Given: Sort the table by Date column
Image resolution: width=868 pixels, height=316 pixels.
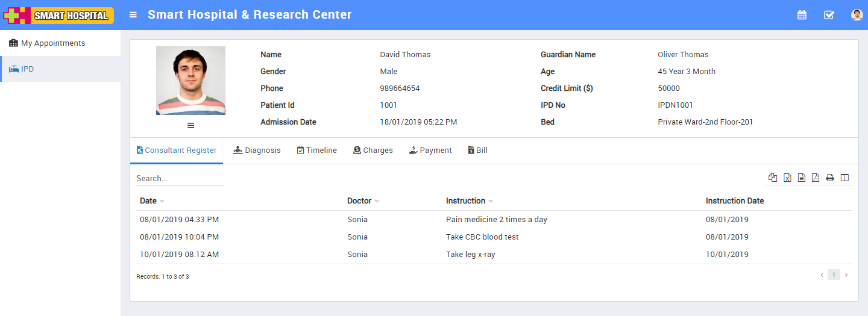Looking at the screenshot, I should click(x=148, y=201).
